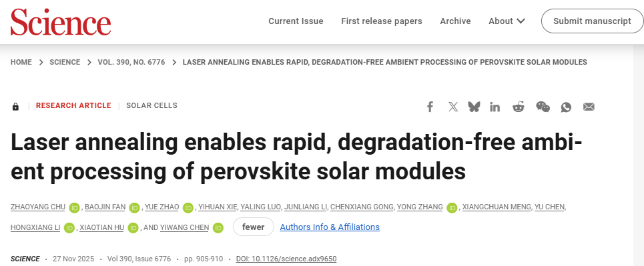Share article on WhatsApp
The image size is (644, 266).
pyautogui.click(x=567, y=107)
